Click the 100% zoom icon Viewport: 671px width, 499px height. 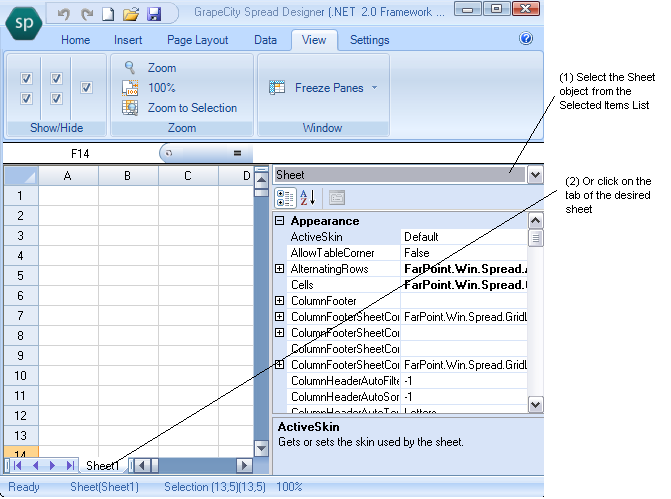130,88
